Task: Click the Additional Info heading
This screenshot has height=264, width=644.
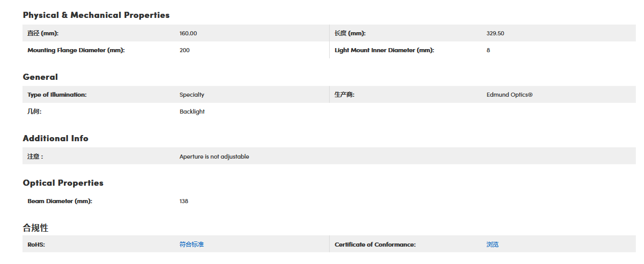Action: 56,138
